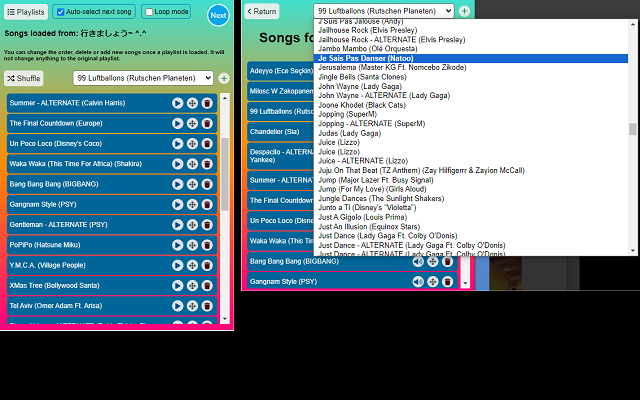The width and height of the screenshot is (640, 400).
Task: Play Gangnam Style in left panel
Action: [x=178, y=204]
